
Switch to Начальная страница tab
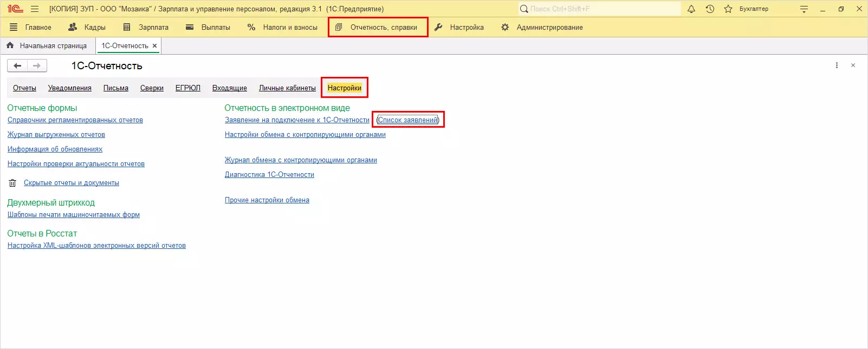47,46
